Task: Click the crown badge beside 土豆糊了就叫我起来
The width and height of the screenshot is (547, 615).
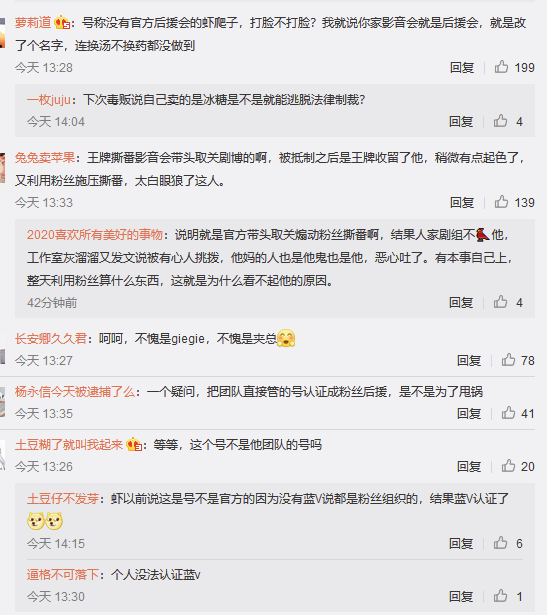Action: click(x=134, y=444)
